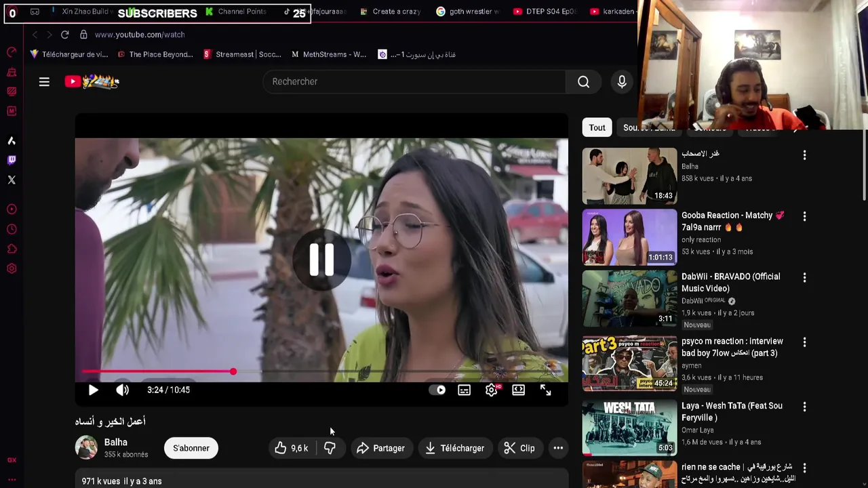The height and width of the screenshot is (488, 868).
Task: Open sidebar three-dot setup menu
Action: coord(12,479)
